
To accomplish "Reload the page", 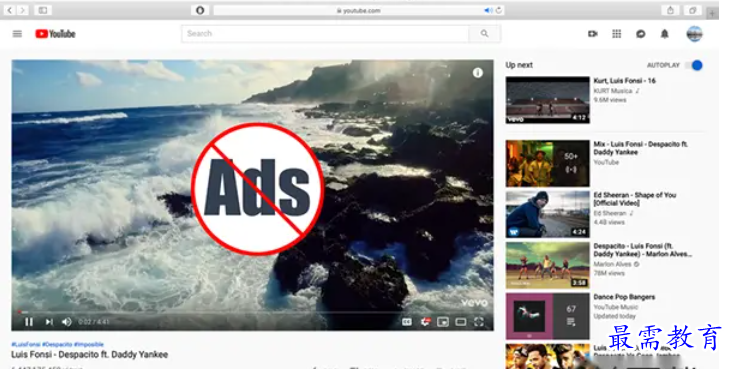I will click(x=499, y=10).
